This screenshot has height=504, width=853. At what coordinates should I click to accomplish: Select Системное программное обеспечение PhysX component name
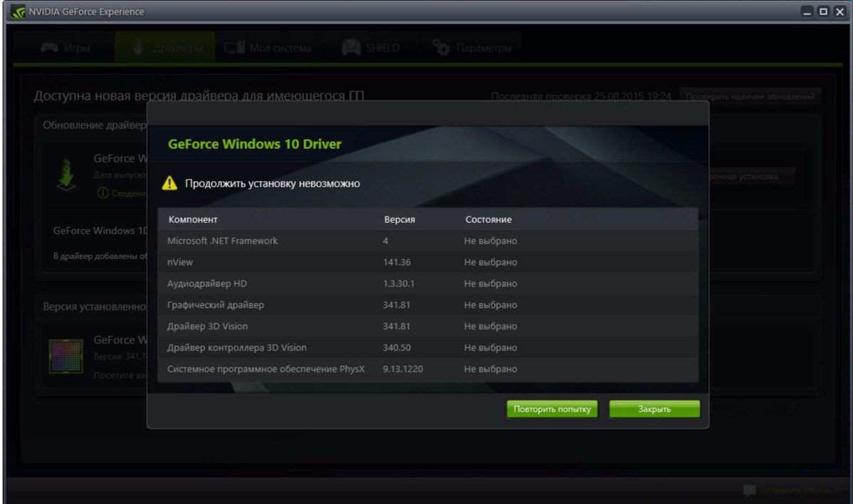click(x=266, y=369)
